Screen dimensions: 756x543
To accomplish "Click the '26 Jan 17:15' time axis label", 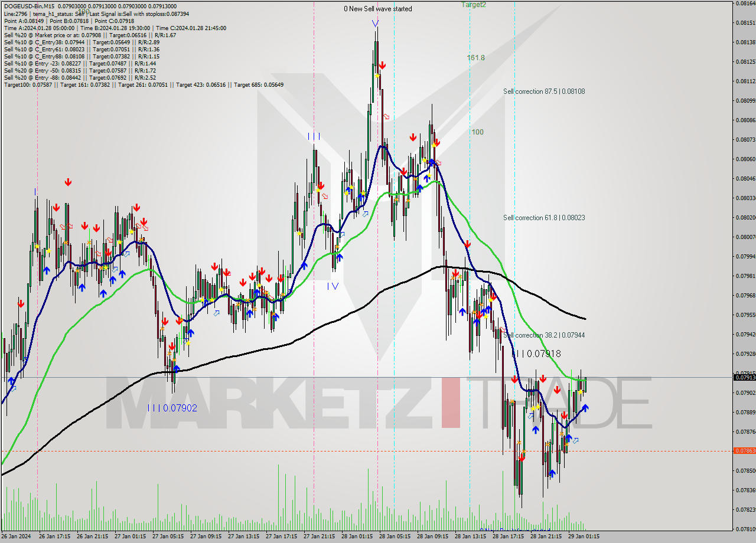I will pos(54,537).
